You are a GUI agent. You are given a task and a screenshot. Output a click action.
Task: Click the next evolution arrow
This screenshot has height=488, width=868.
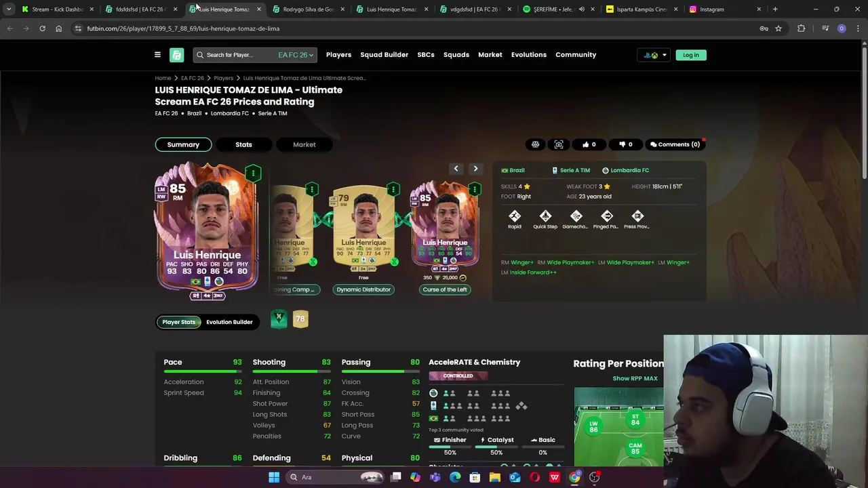click(x=475, y=169)
